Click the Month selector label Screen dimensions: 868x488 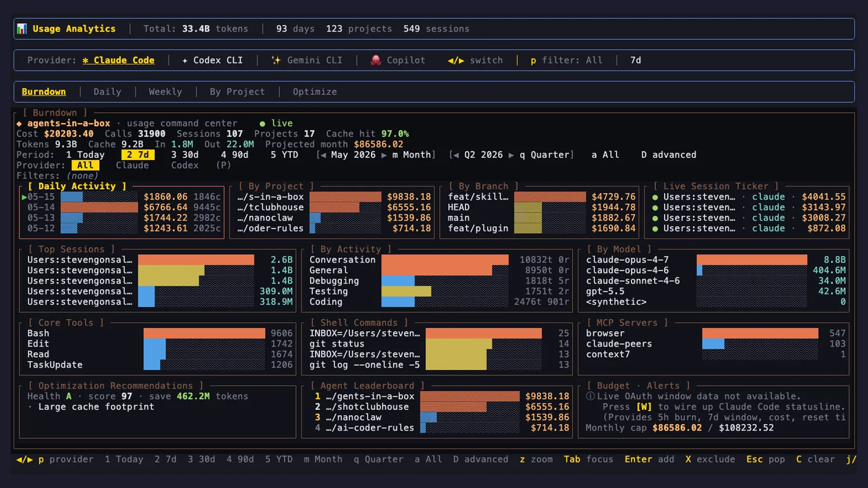[x=412, y=155]
